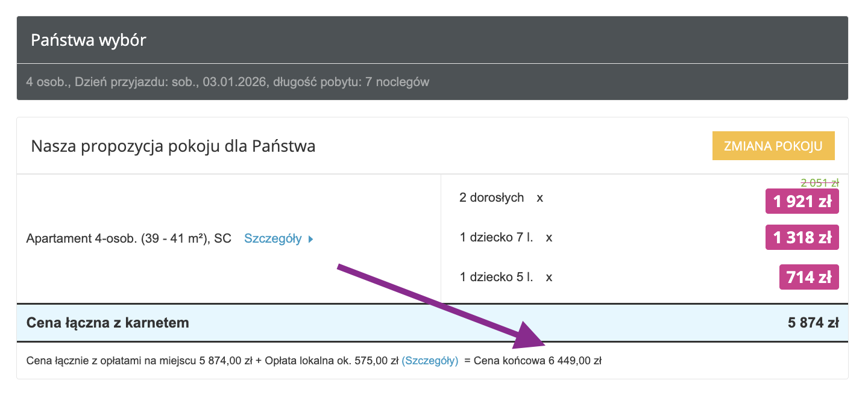This screenshot has height=395, width=868.
Task: Click the ZMIANA POKOJU button
Action: (x=773, y=146)
